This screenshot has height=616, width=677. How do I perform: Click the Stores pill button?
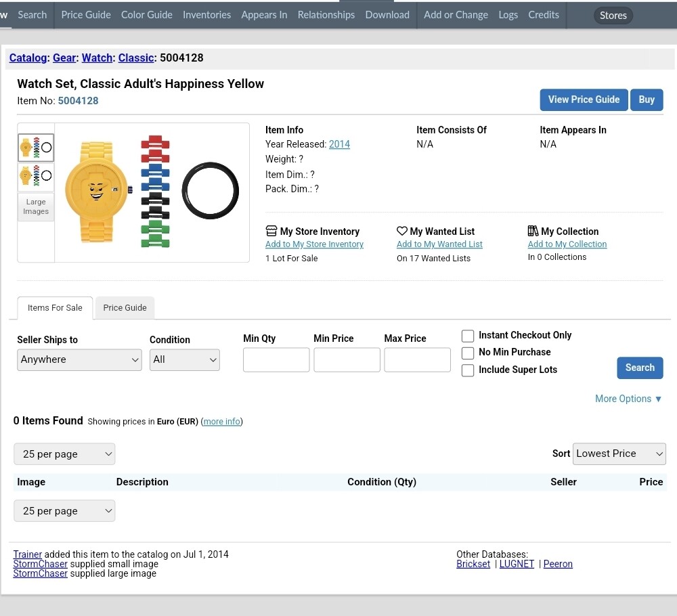coord(613,16)
